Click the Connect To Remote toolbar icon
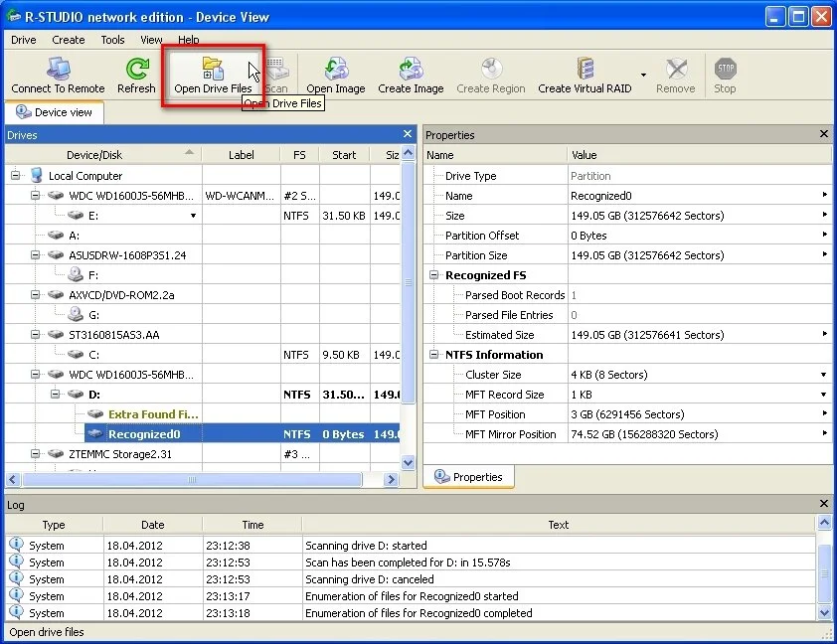The image size is (837, 644). [58, 70]
